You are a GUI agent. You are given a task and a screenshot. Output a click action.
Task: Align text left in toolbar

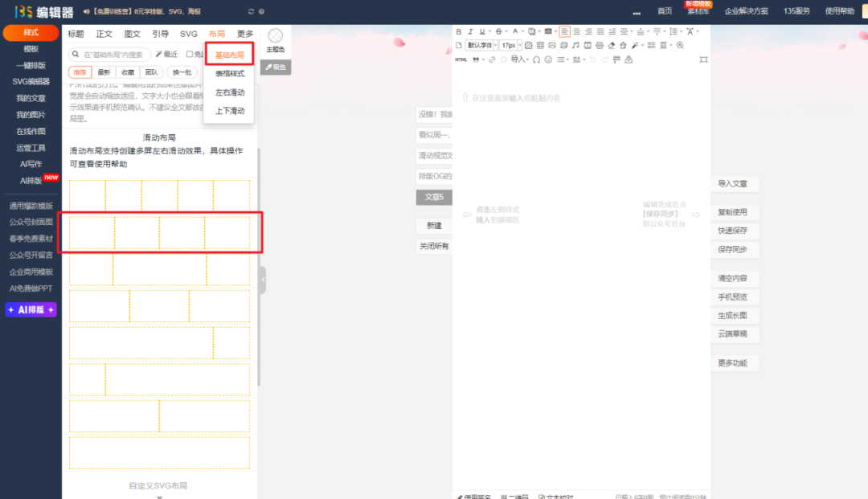(x=565, y=31)
